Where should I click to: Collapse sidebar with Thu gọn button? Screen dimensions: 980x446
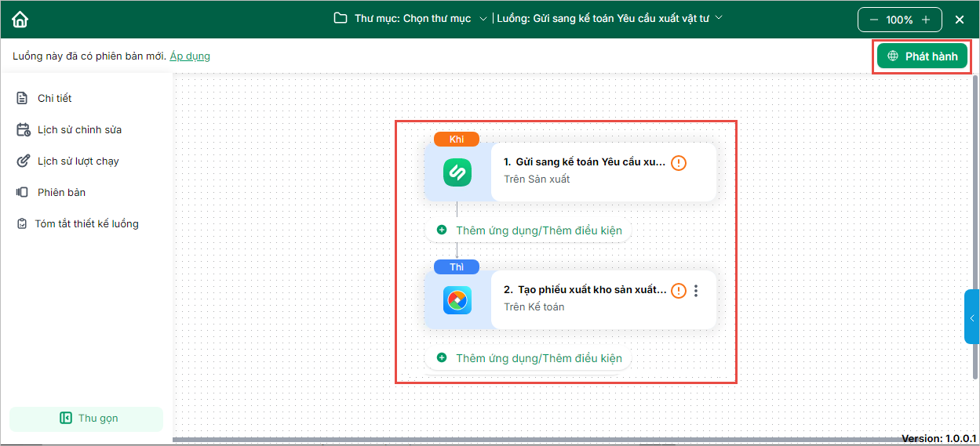86,419
